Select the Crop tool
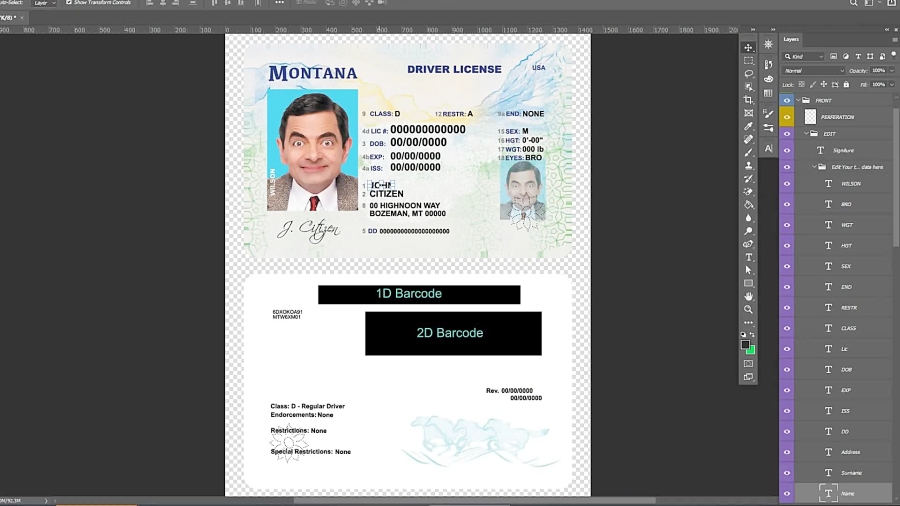The height and width of the screenshot is (506, 900). 748,100
